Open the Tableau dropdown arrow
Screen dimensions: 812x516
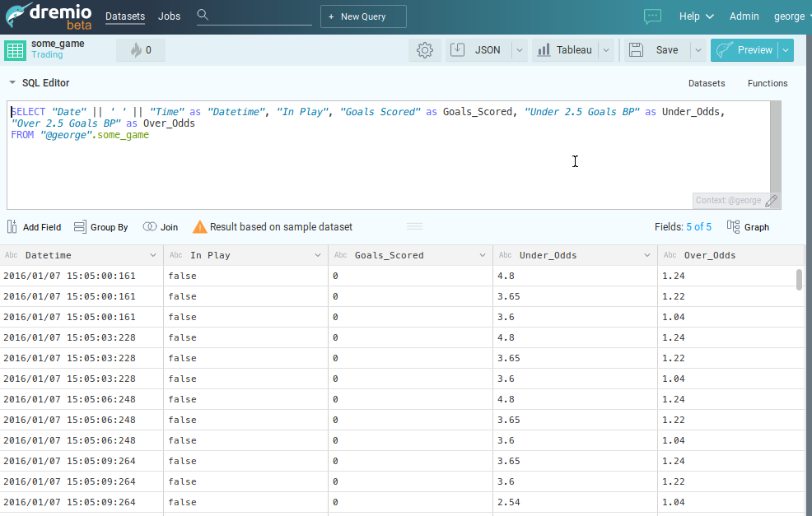pyautogui.click(x=606, y=50)
